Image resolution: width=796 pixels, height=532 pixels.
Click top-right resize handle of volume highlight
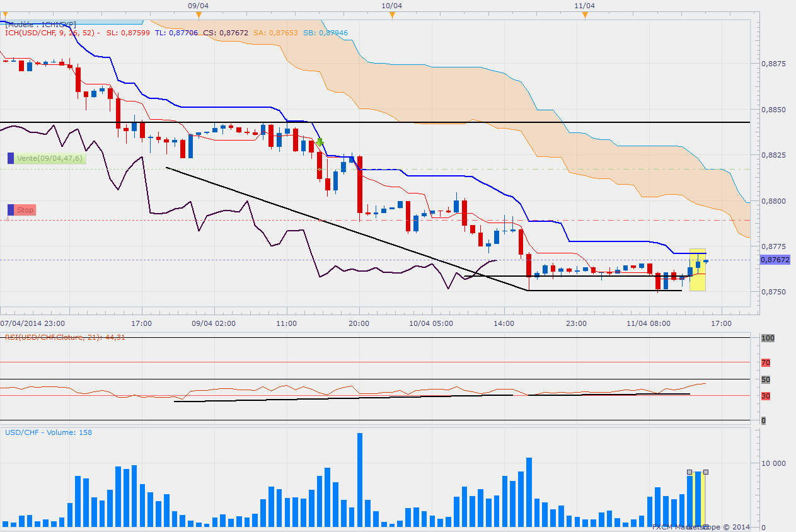pos(706,472)
